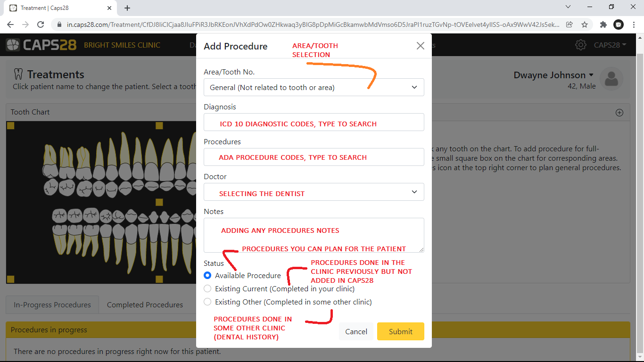Viewport: 644px width, 362px height.
Task: Click the CAPS28 logo
Action: [x=41, y=45]
